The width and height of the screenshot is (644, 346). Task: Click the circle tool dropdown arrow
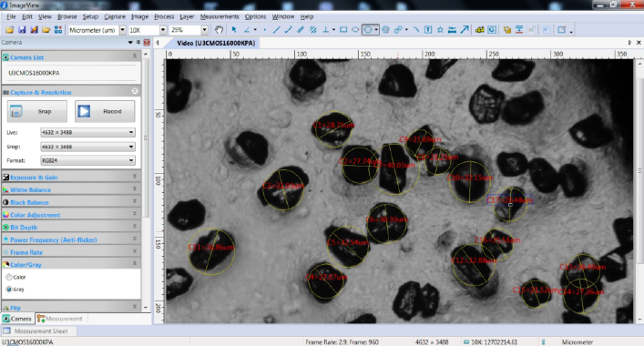[376, 29]
